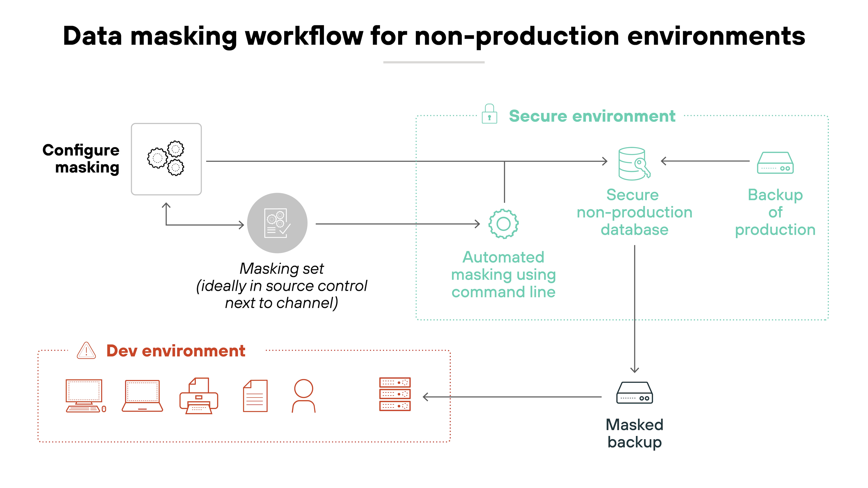868x488 pixels.
Task: Click the "Secure non-production database" label
Action: (x=635, y=212)
